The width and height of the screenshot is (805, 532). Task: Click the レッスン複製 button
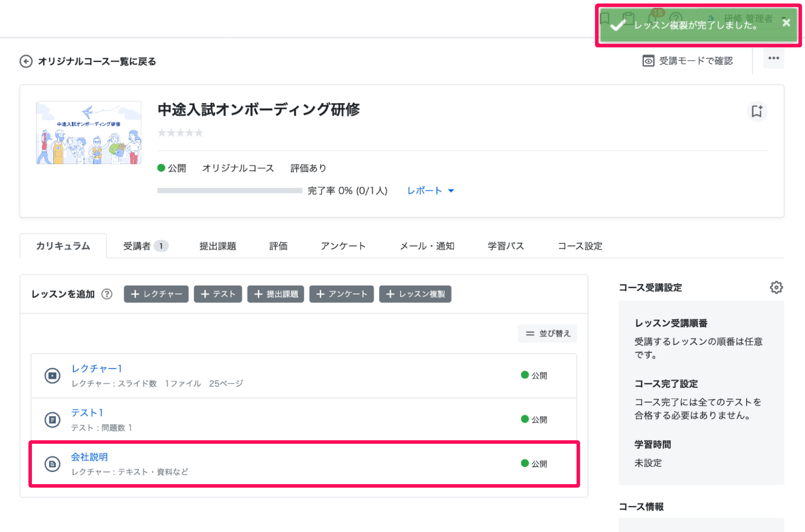[x=415, y=294]
